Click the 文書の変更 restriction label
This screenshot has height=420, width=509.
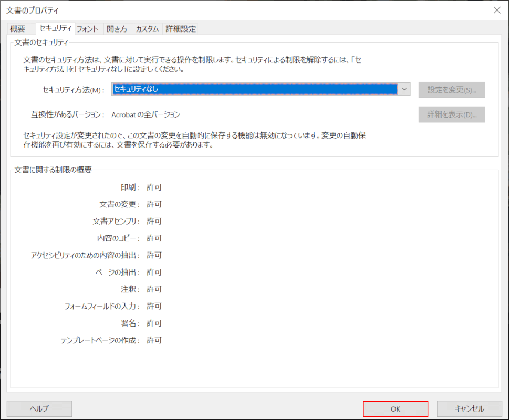(x=119, y=204)
